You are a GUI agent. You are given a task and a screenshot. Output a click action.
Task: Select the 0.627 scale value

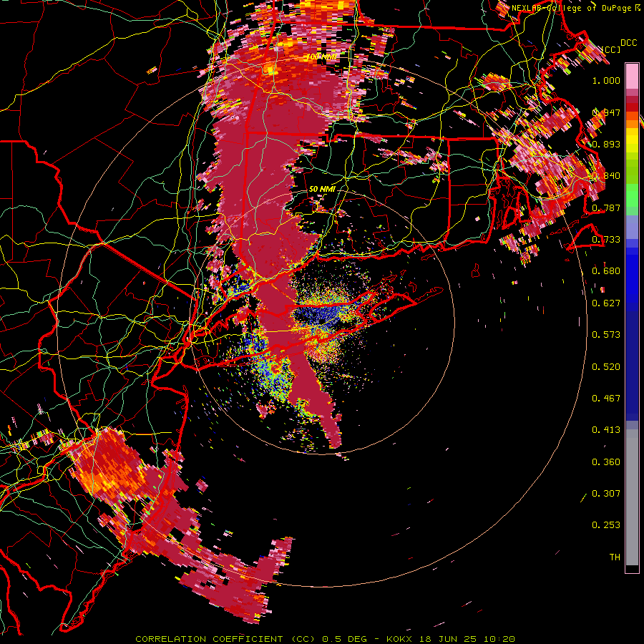click(606, 303)
